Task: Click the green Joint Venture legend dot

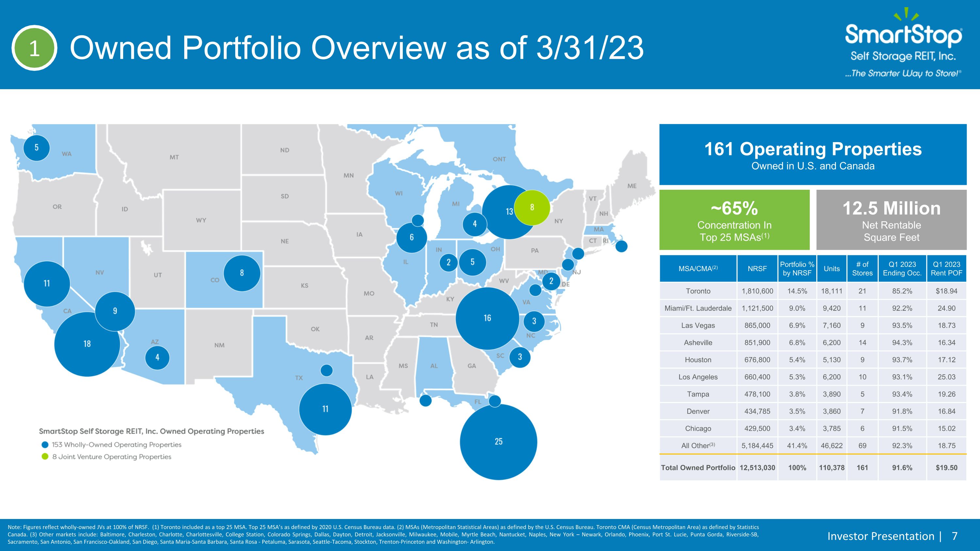Action: (x=45, y=456)
